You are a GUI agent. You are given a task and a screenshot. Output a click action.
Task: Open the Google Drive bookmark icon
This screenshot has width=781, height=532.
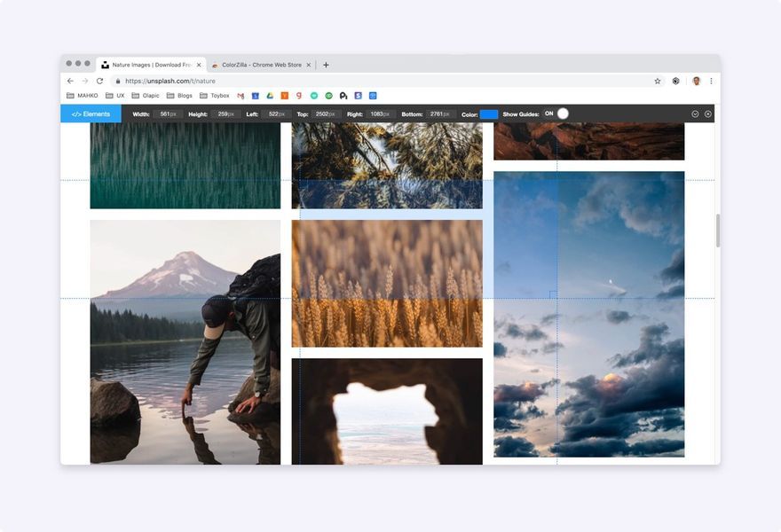[x=270, y=96]
